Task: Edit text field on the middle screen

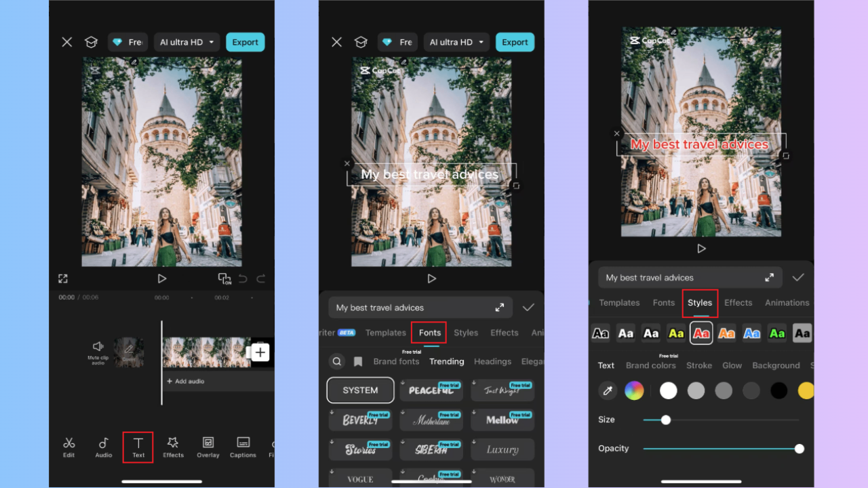Action: pyautogui.click(x=422, y=308)
